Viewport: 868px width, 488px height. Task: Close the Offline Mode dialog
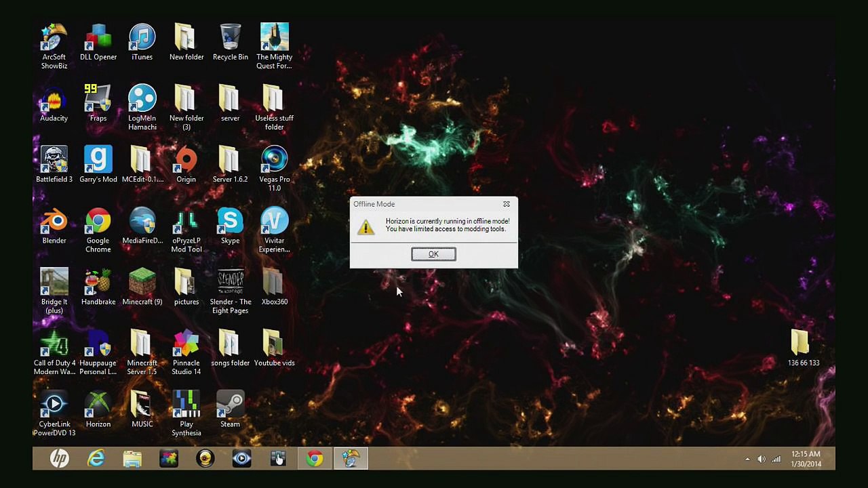pos(506,204)
